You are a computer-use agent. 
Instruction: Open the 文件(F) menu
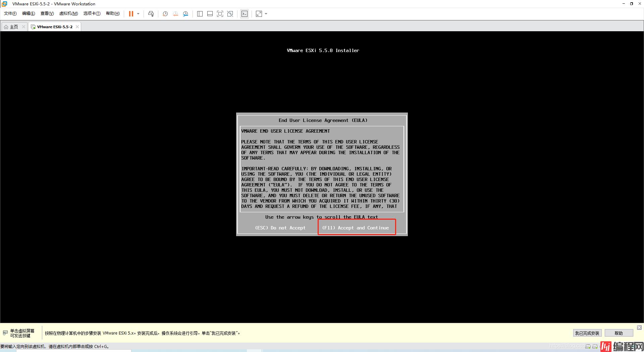point(10,13)
